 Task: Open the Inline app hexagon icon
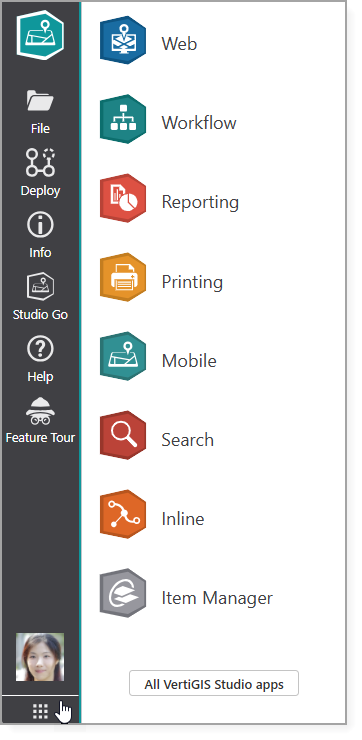pos(123,514)
